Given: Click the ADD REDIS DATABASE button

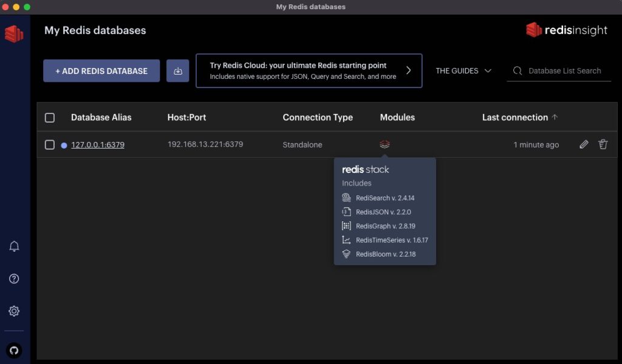Looking at the screenshot, I should [x=101, y=71].
